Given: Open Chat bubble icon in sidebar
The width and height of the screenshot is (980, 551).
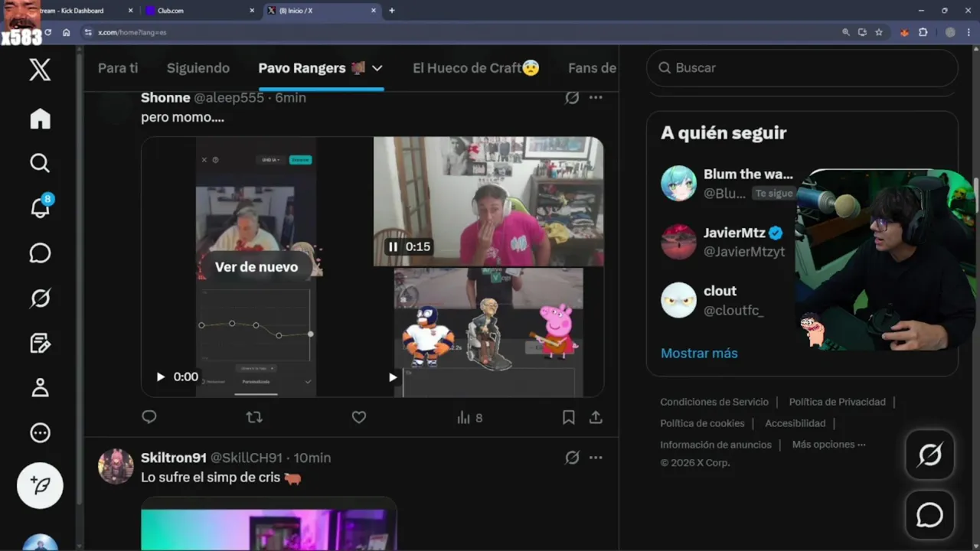Looking at the screenshot, I should pyautogui.click(x=40, y=253).
